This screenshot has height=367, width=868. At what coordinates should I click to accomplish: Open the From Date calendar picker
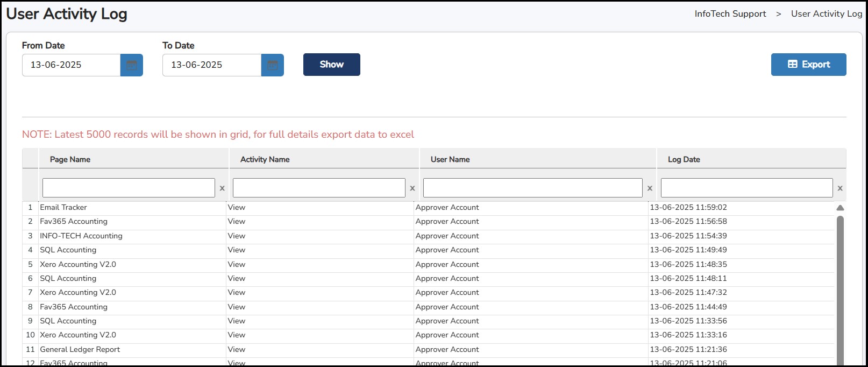click(x=131, y=65)
